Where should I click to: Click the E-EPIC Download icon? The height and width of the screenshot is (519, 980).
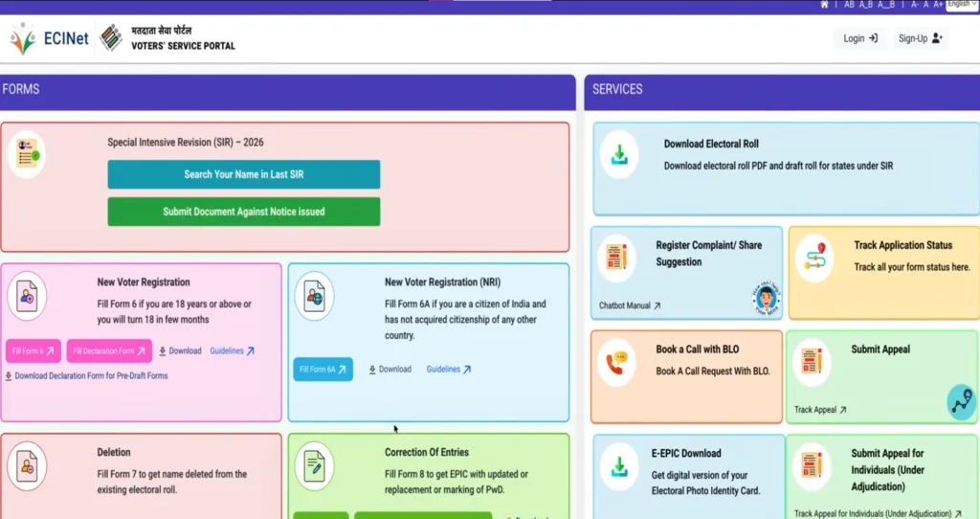[x=619, y=466]
